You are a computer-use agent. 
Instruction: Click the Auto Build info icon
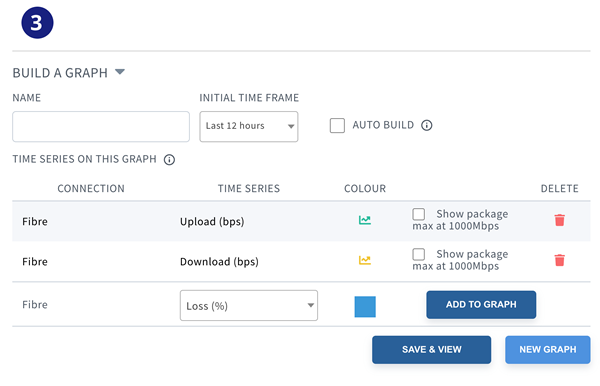pyautogui.click(x=427, y=125)
